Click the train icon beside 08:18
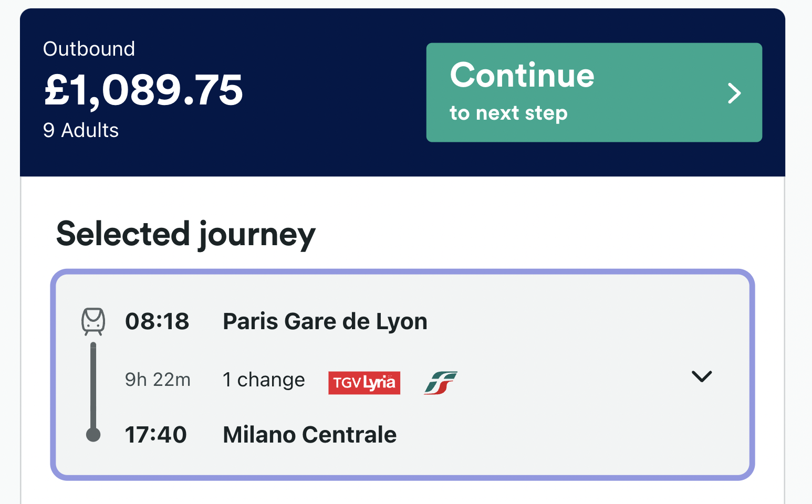Screen dimensions: 812x504 (x=93, y=321)
